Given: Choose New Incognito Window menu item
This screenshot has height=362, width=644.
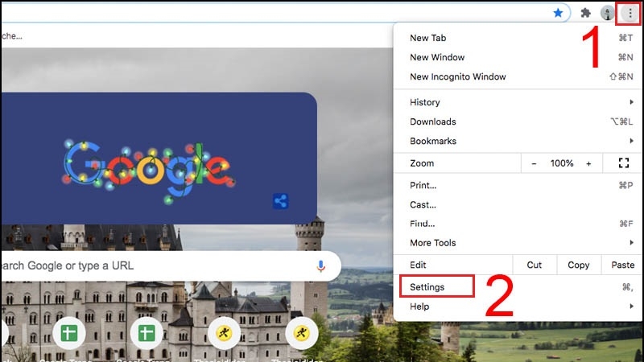Looking at the screenshot, I should coord(457,77).
